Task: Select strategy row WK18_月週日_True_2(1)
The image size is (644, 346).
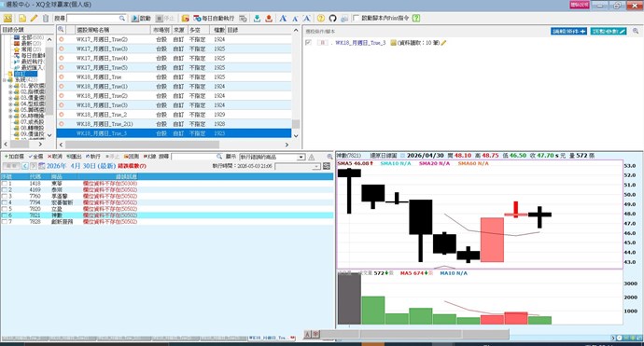Action: 175,124
